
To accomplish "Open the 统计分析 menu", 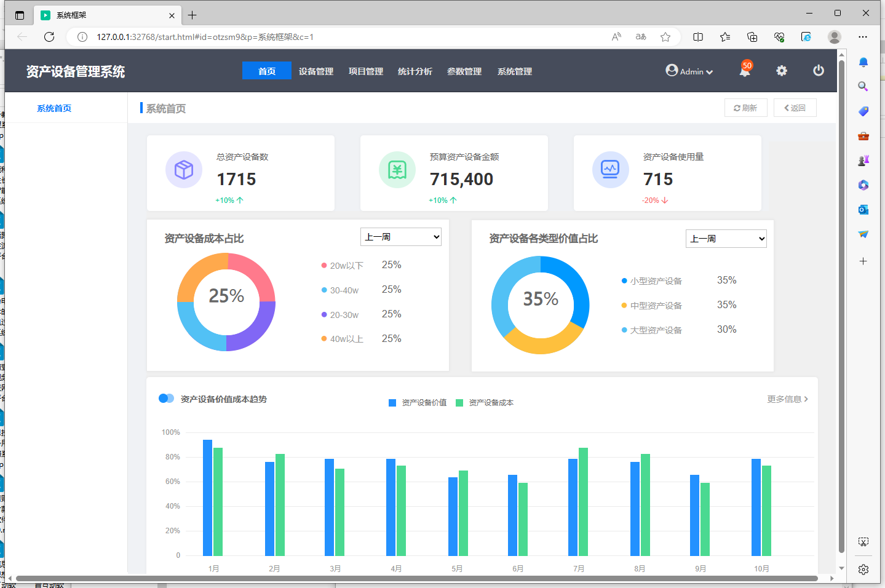I will [x=415, y=71].
